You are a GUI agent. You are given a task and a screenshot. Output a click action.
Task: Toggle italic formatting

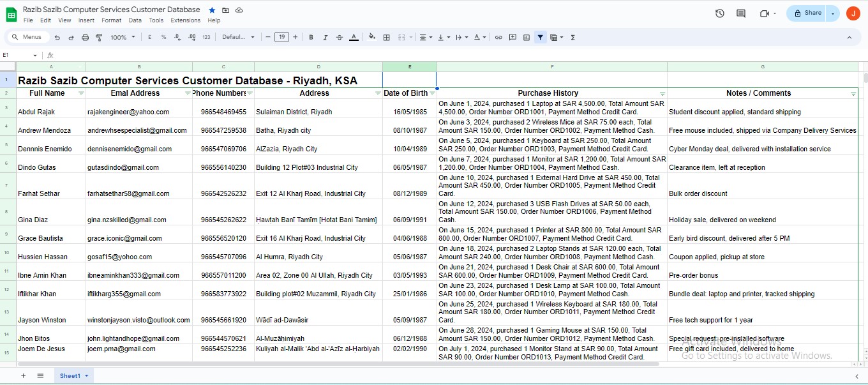(x=325, y=38)
